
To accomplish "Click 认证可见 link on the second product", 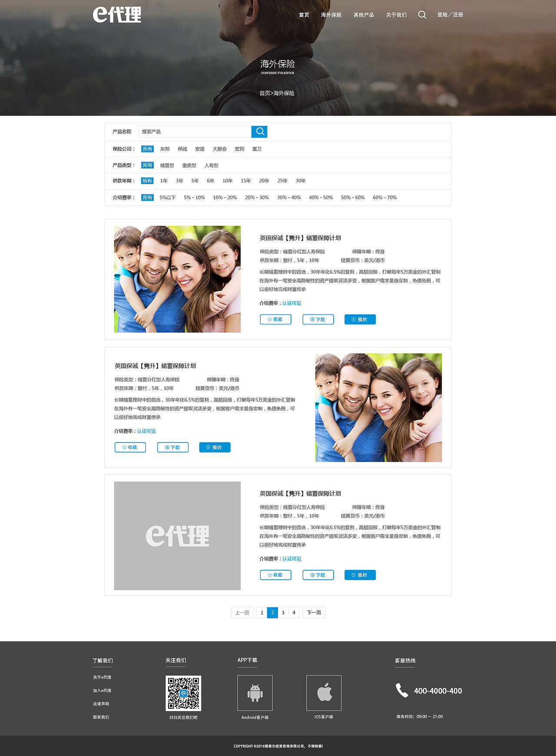I will 146,431.
